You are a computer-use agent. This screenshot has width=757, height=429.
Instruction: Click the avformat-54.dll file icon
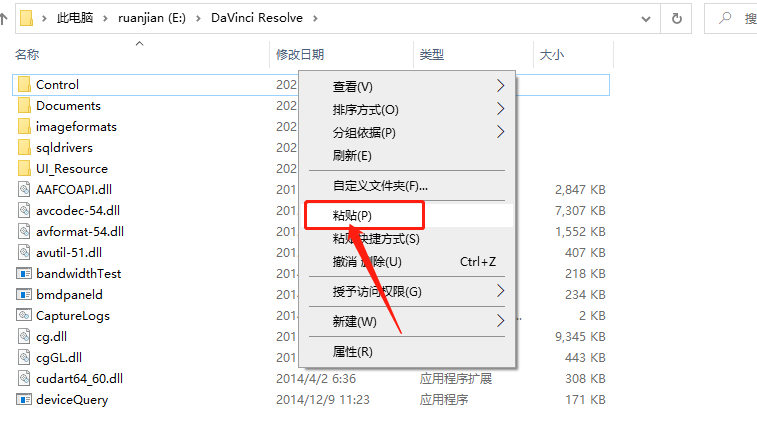(x=24, y=231)
